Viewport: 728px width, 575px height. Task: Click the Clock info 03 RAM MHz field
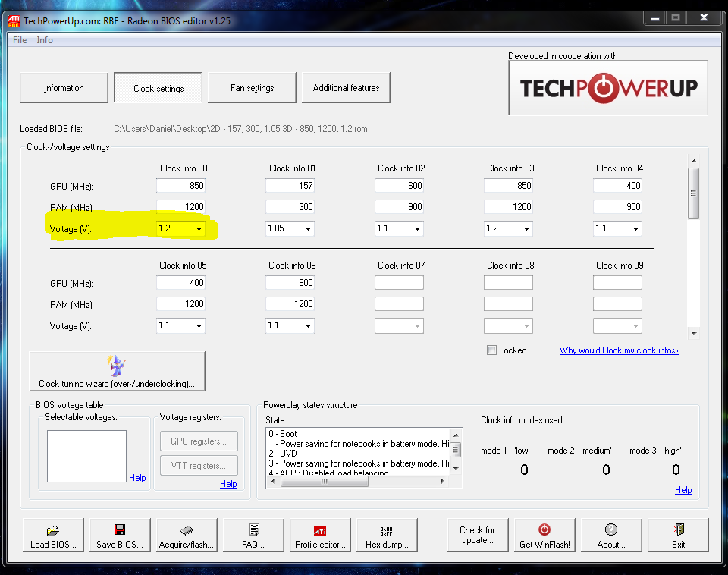click(508, 206)
